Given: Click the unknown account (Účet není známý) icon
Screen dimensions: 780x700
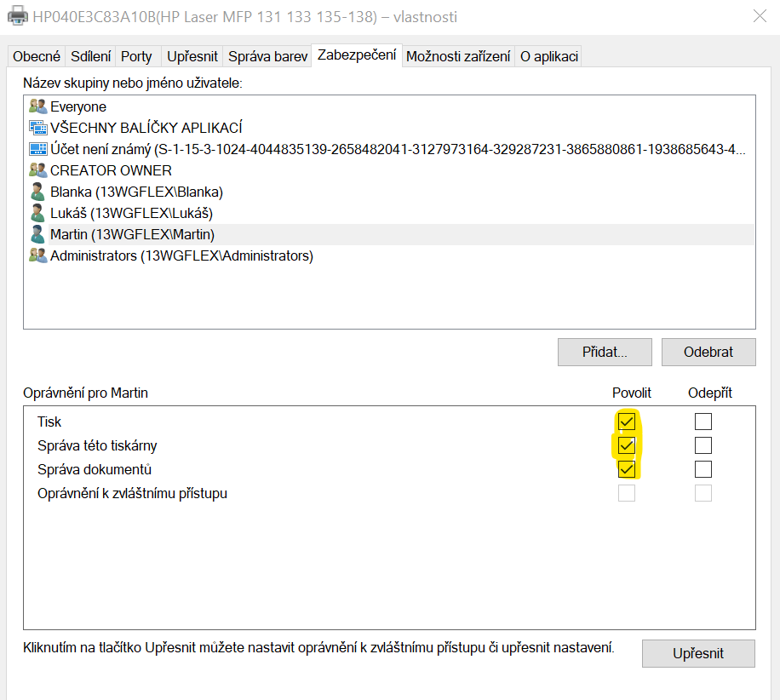Looking at the screenshot, I should 37,149.
